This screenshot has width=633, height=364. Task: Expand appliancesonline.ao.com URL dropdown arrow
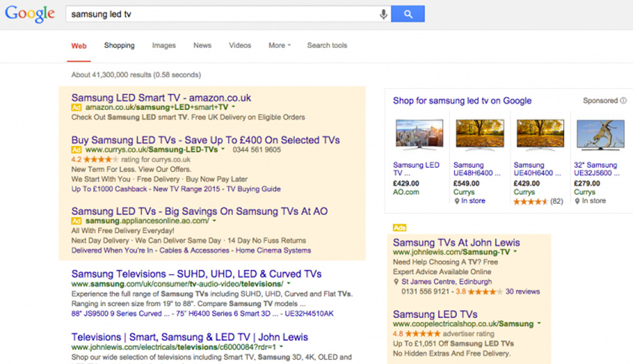(214, 220)
